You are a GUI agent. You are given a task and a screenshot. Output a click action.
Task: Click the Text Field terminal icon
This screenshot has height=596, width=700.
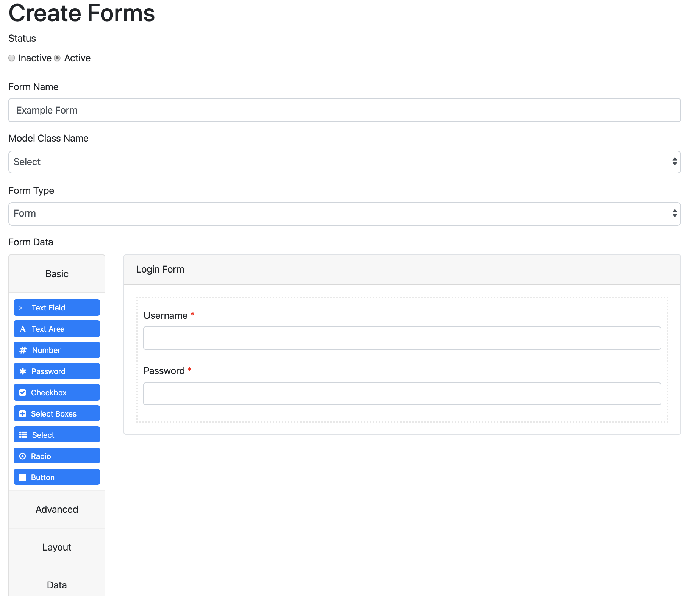coord(23,308)
